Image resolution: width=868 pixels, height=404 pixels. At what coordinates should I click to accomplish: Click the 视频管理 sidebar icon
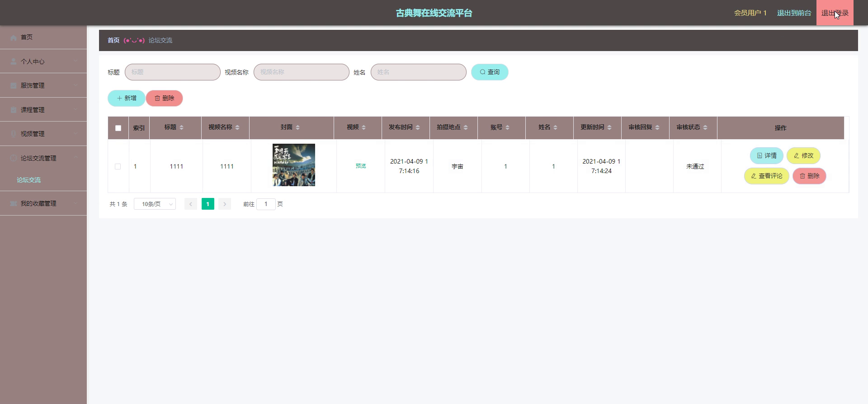[14, 134]
